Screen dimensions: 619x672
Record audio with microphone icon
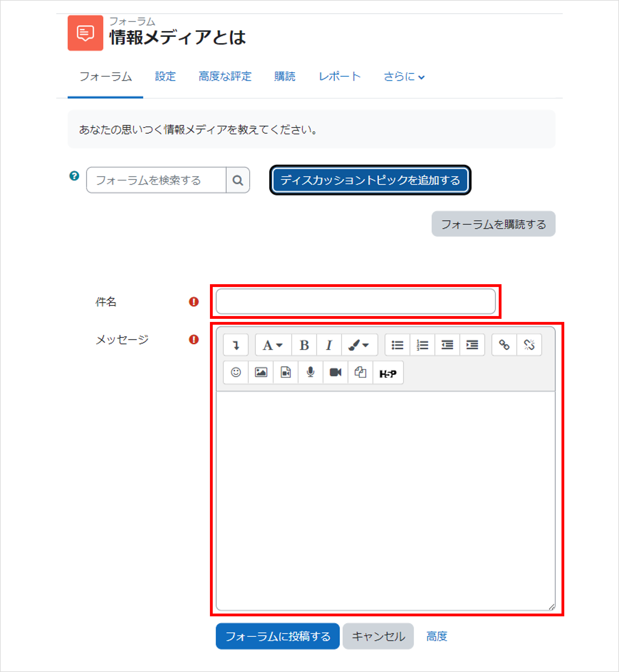tap(310, 372)
